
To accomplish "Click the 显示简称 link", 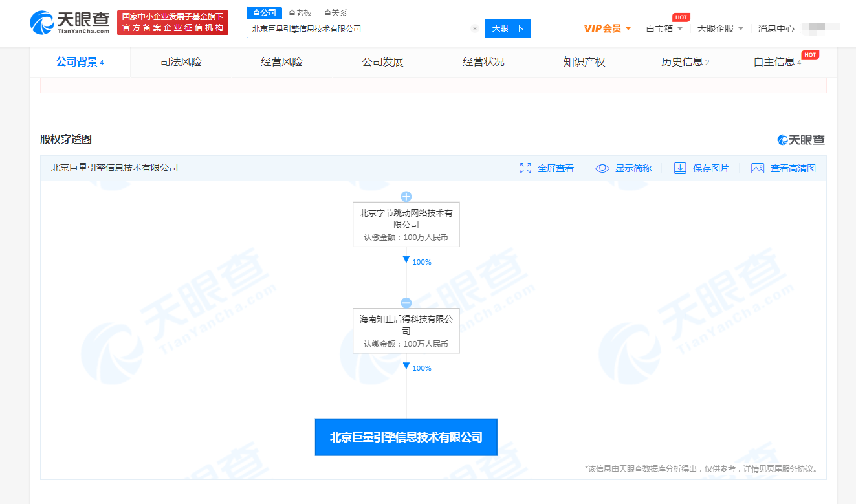I will pyautogui.click(x=633, y=168).
